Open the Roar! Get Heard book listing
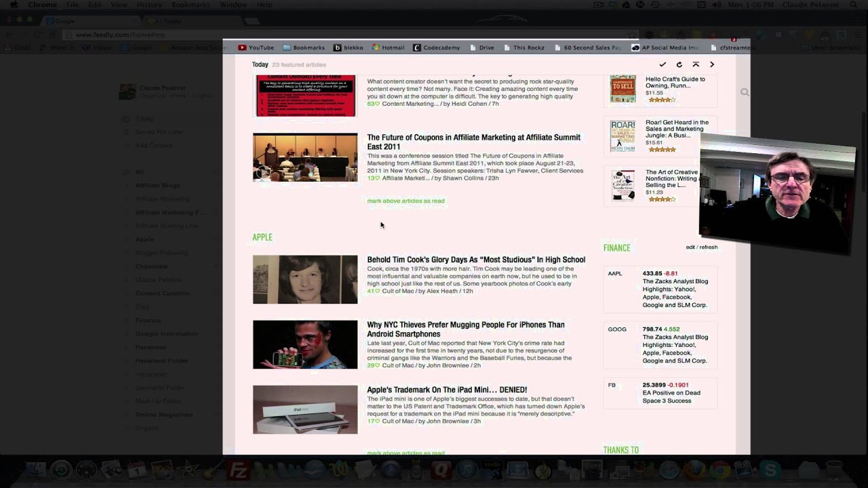868x488 pixels. click(676, 129)
